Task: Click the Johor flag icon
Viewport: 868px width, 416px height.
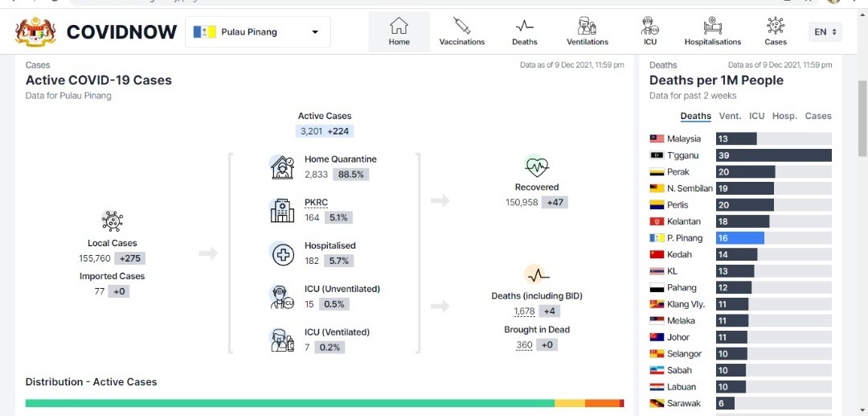Action: tap(657, 337)
